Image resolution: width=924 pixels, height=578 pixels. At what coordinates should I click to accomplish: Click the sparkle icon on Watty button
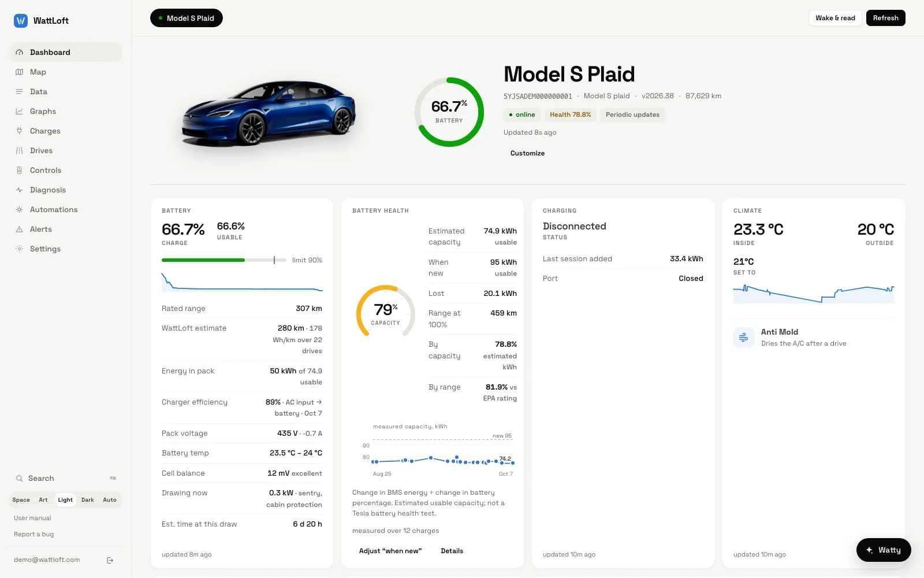coord(869,550)
